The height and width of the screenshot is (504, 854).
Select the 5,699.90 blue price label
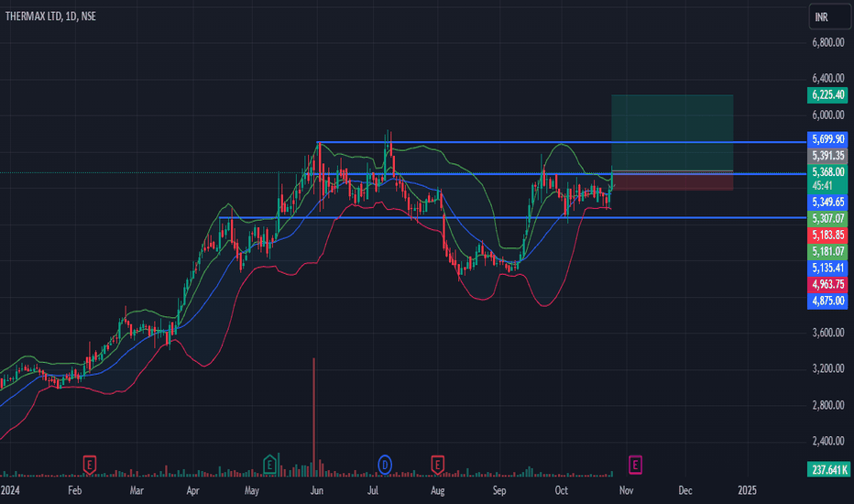click(827, 139)
